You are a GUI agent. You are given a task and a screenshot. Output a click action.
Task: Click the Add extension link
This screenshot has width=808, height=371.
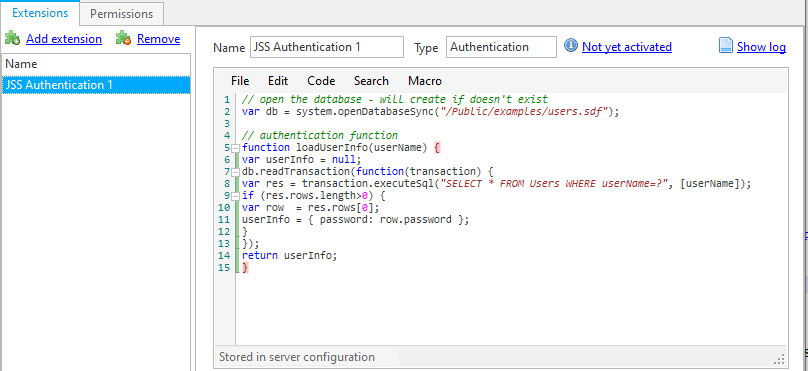coord(64,39)
